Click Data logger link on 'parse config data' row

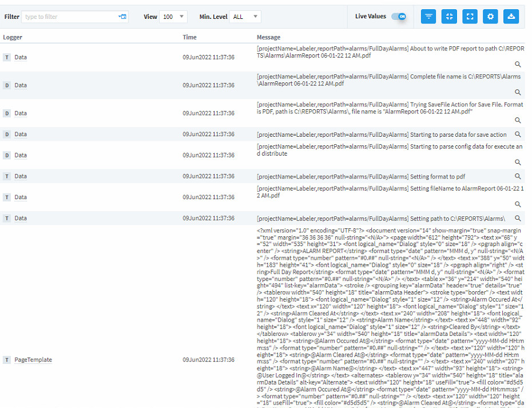pos(21,156)
